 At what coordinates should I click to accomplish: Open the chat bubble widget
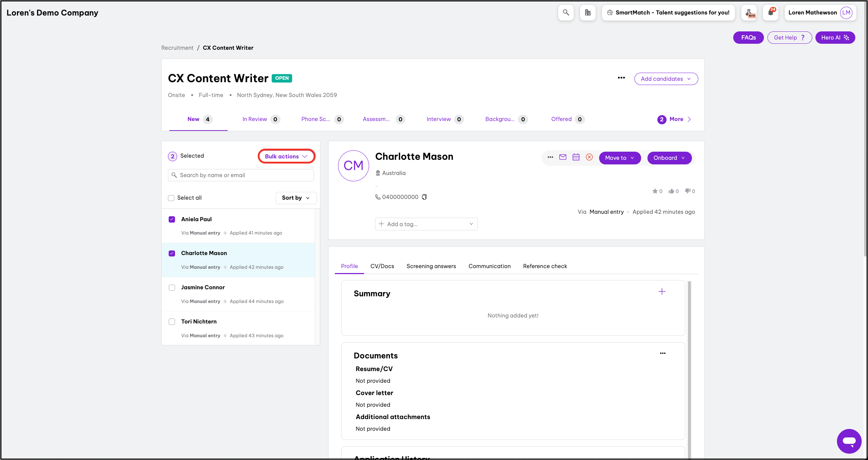pyautogui.click(x=849, y=441)
